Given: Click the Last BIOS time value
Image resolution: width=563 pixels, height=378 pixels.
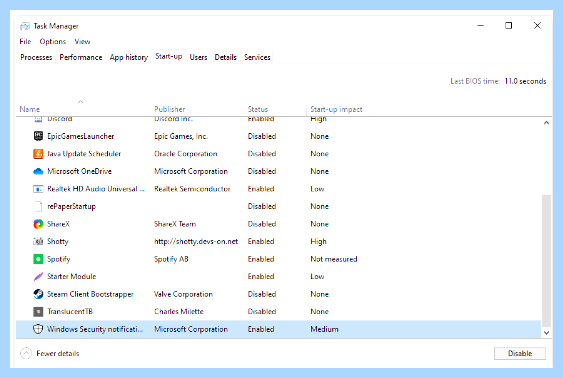Looking at the screenshot, I should point(525,81).
